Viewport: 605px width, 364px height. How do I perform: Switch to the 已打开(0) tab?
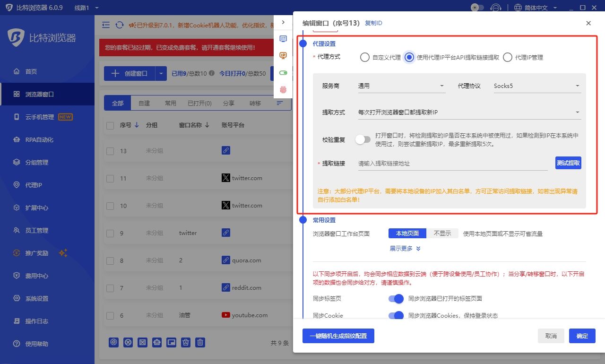point(199,103)
